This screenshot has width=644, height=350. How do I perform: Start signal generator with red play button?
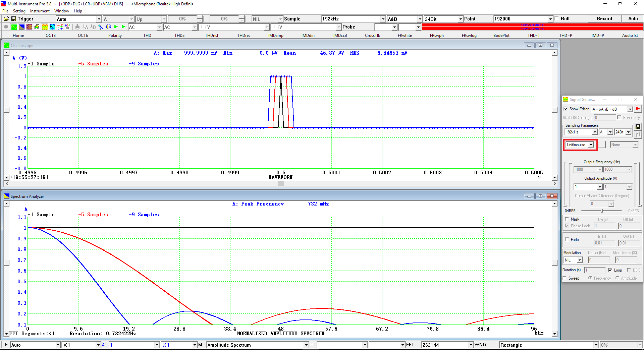[638, 109]
